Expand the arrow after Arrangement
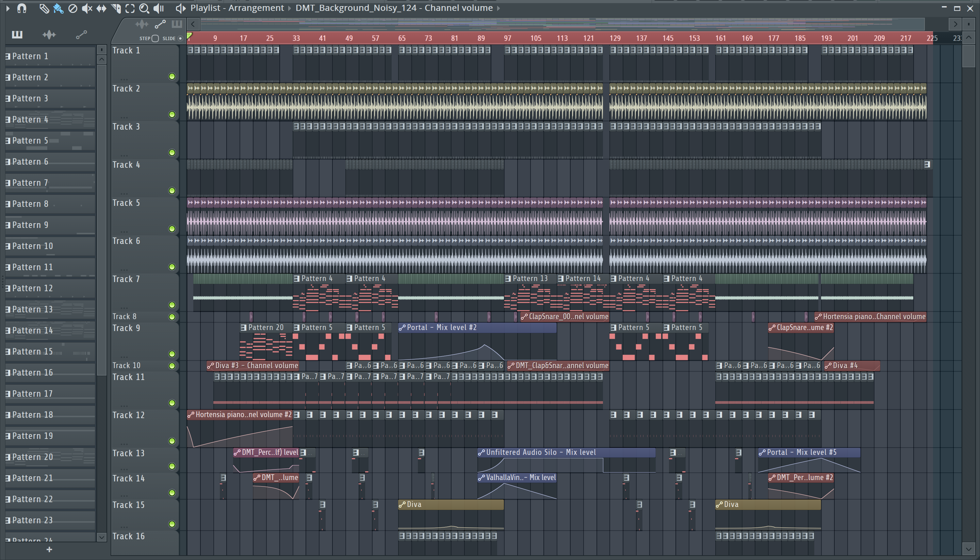The image size is (980, 560). 290,8
